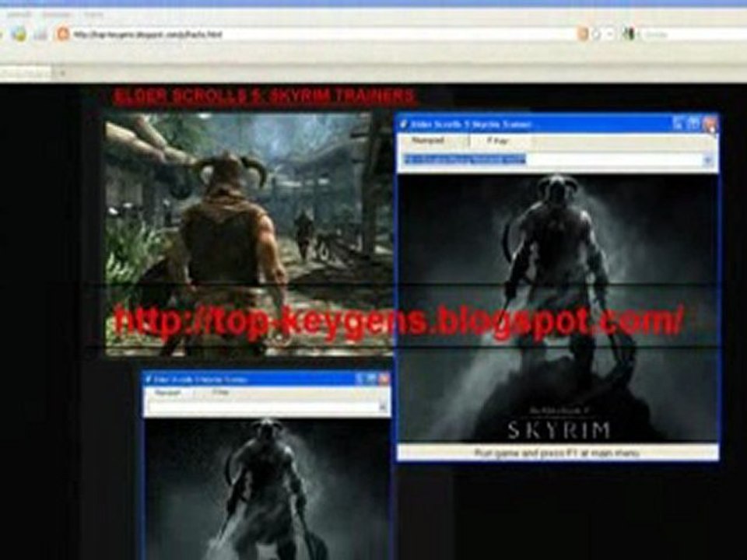Open the Elder Scrolls 5: Skyrim Trainers heading link

pos(265,96)
